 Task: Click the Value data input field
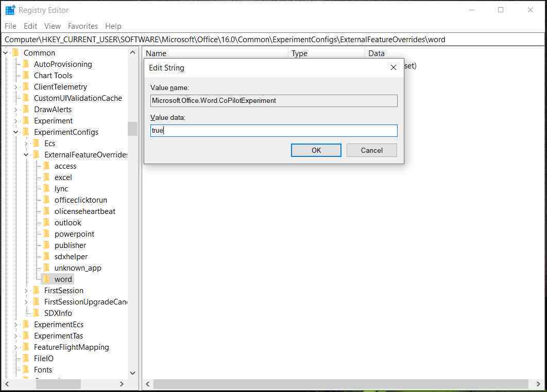click(x=274, y=131)
